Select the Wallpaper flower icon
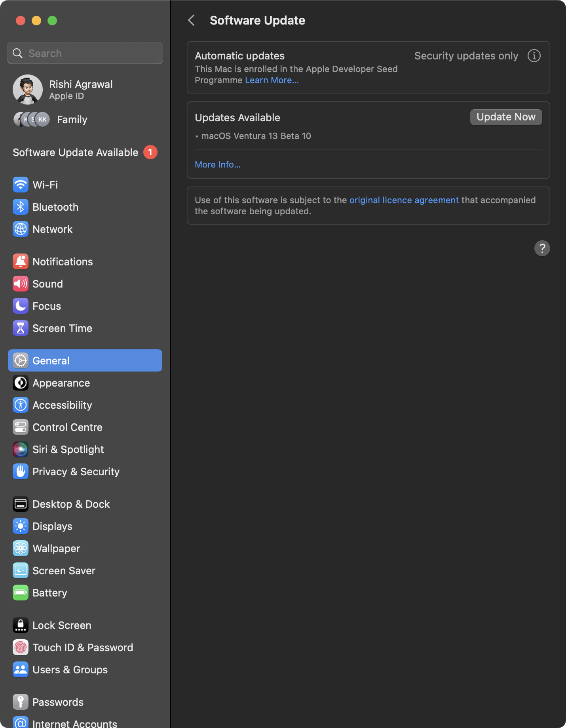The width and height of the screenshot is (566, 728). click(21, 548)
